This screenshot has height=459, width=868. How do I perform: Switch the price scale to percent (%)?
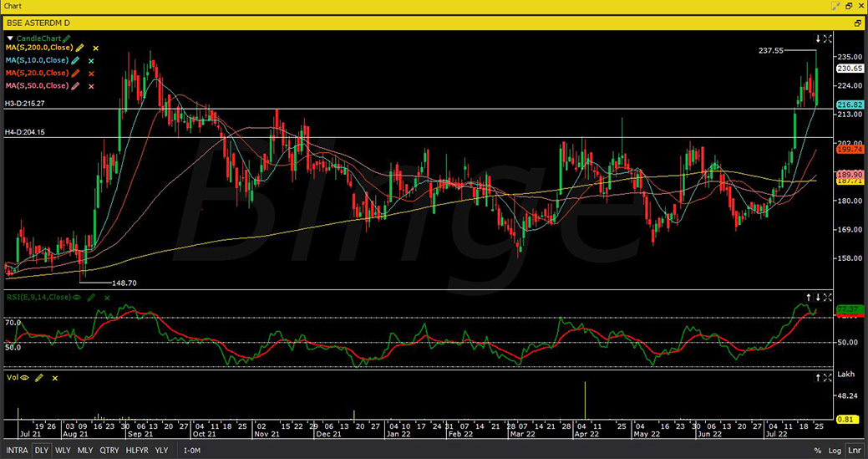(817, 451)
